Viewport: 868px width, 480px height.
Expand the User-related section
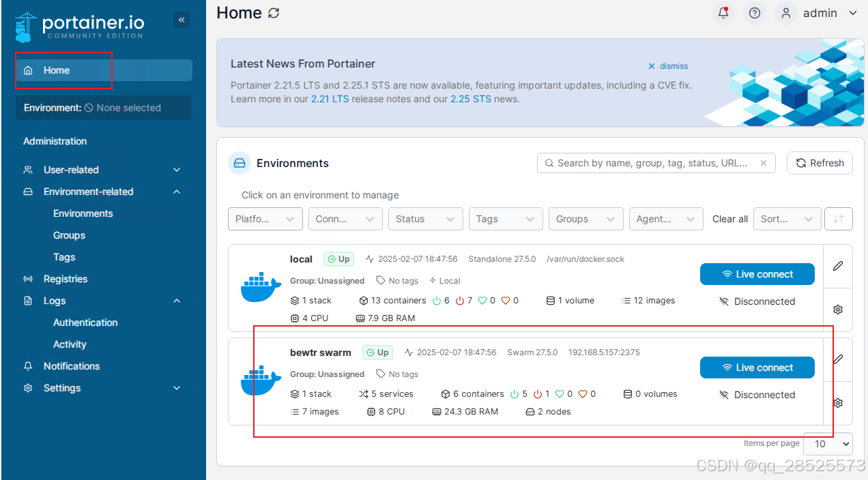point(177,170)
